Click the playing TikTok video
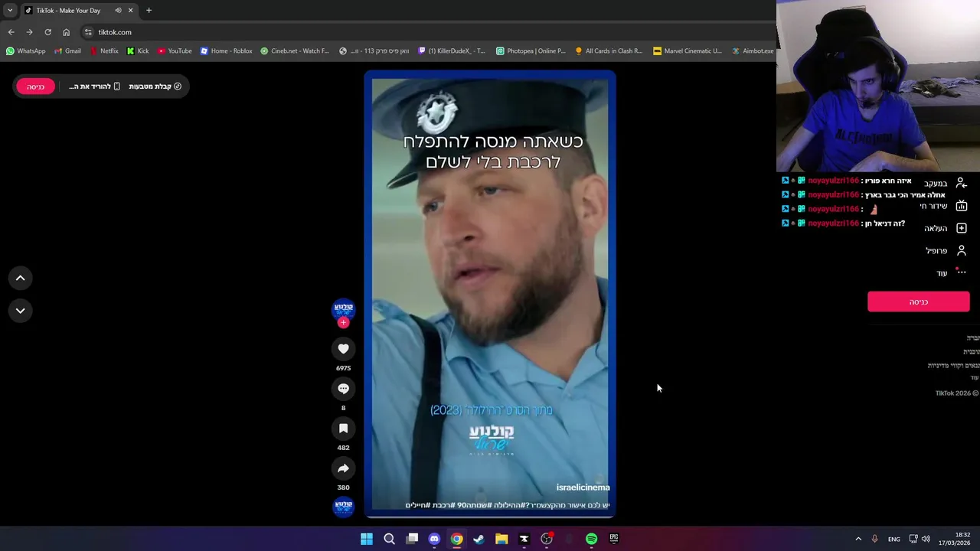This screenshot has height=551, width=980. coord(490,295)
